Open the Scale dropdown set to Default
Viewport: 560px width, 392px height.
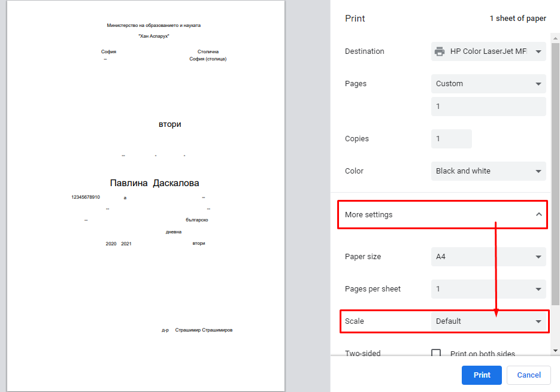(x=488, y=321)
